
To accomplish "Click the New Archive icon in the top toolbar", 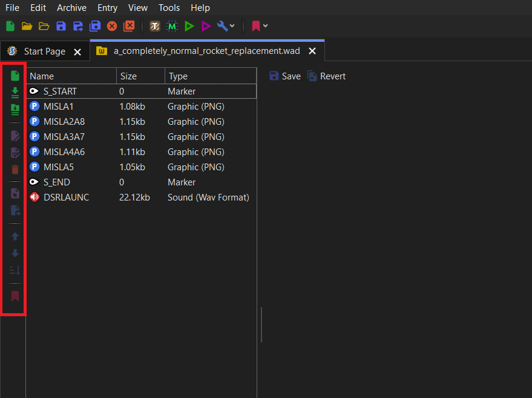I will click(10, 26).
